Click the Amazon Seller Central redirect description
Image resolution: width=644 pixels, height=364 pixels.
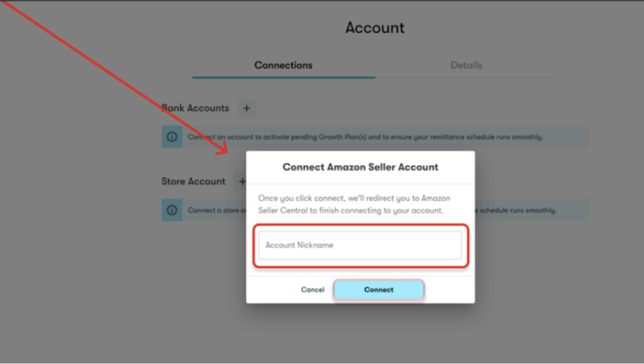coord(354,205)
